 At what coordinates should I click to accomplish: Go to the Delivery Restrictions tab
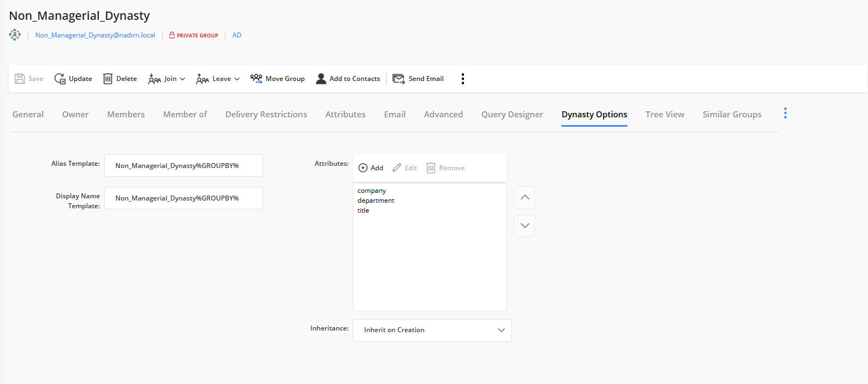(x=266, y=115)
